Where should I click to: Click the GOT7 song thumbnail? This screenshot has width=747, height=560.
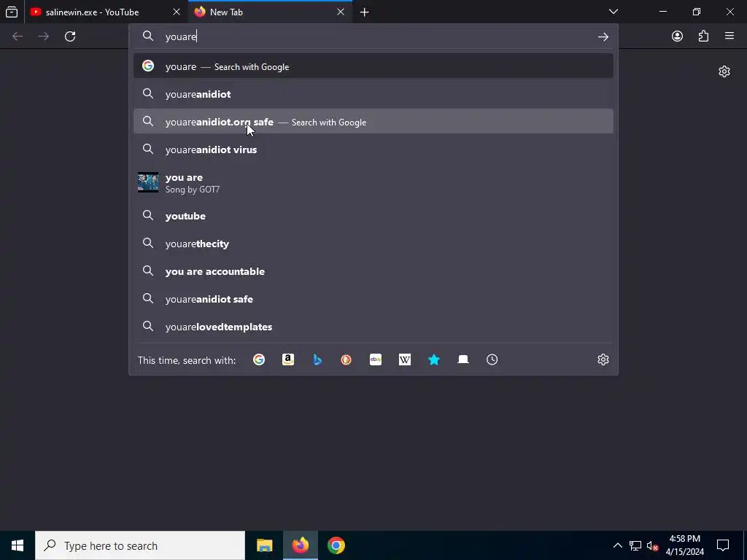[148, 182]
